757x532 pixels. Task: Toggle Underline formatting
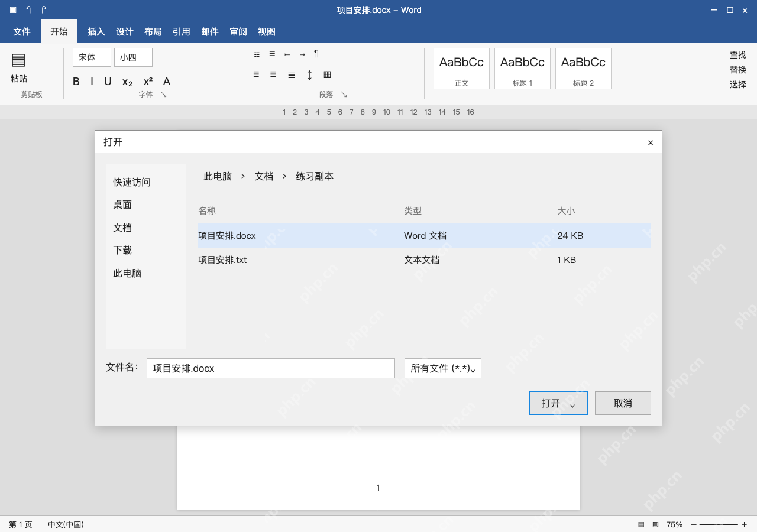point(108,82)
